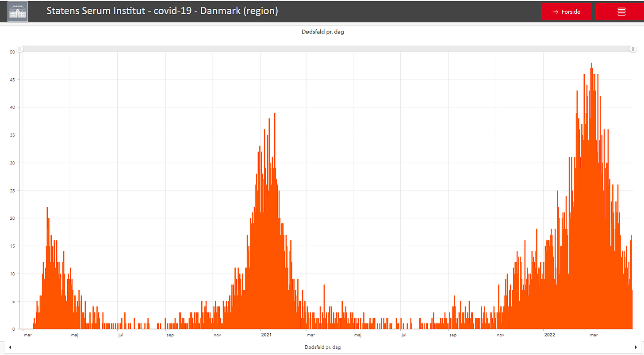Image resolution: width=644 pixels, height=355 pixels.
Task: Click the Statens Serum Institut building logo
Action: coord(18,11)
